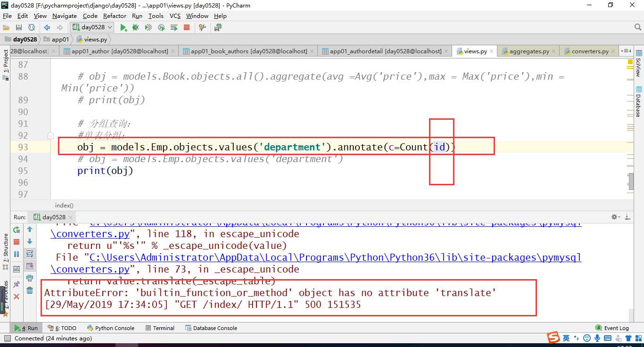Pause output in the Run panel

[x=17, y=254]
